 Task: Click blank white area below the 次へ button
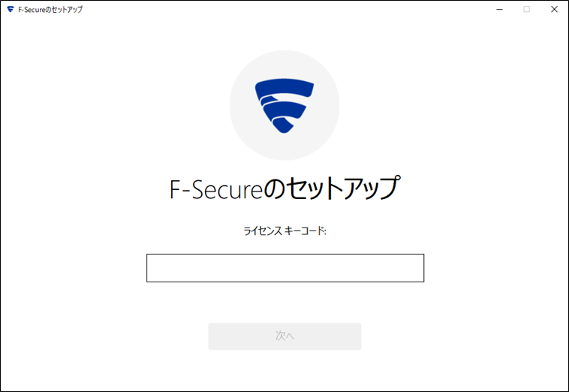click(284, 370)
